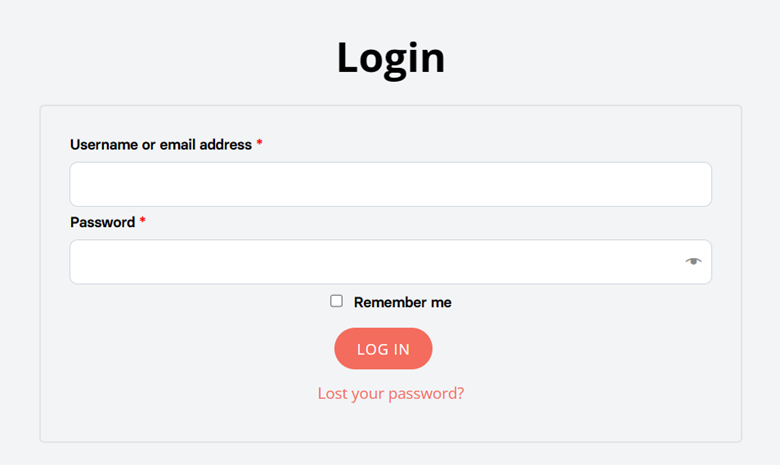Reveal typed password with eye icon
780x465 pixels.
[693, 261]
